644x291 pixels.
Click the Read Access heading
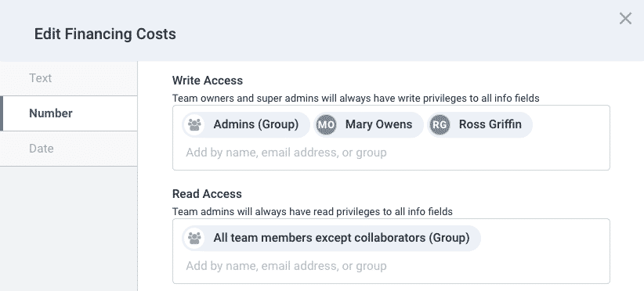pyautogui.click(x=207, y=194)
